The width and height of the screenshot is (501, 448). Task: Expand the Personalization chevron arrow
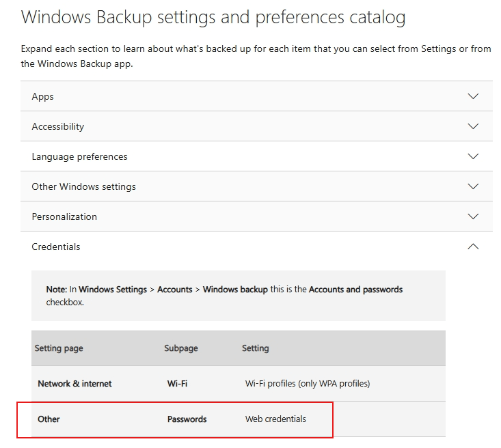(473, 216)
